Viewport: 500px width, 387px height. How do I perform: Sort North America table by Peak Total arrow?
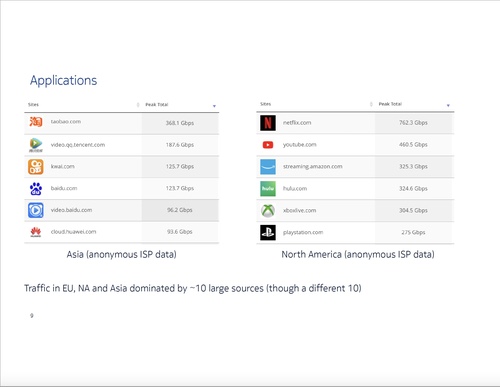click(x=448, y=105)
